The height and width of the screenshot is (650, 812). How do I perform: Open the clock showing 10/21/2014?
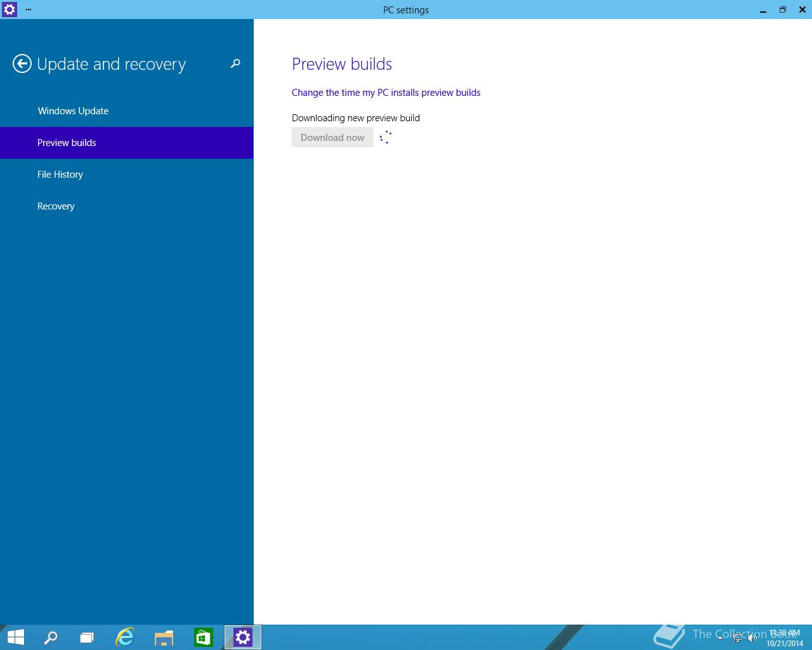click(x=785, y=638)
